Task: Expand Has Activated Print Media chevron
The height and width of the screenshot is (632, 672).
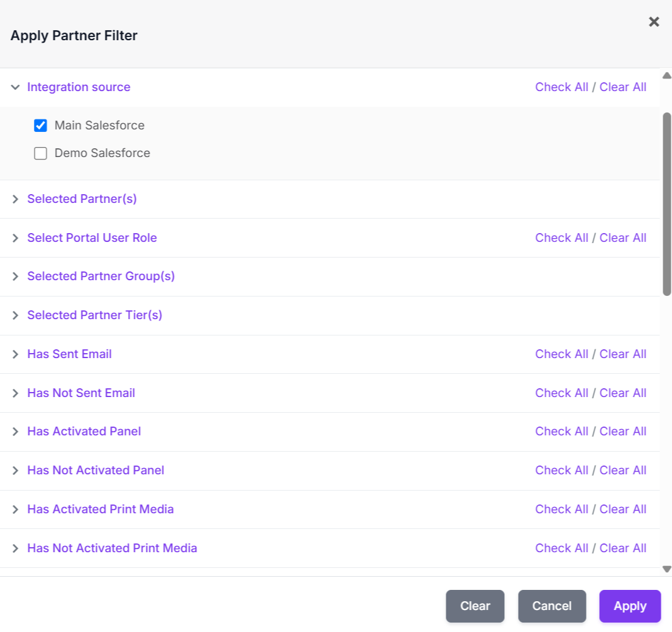Action: pos(16,509)
